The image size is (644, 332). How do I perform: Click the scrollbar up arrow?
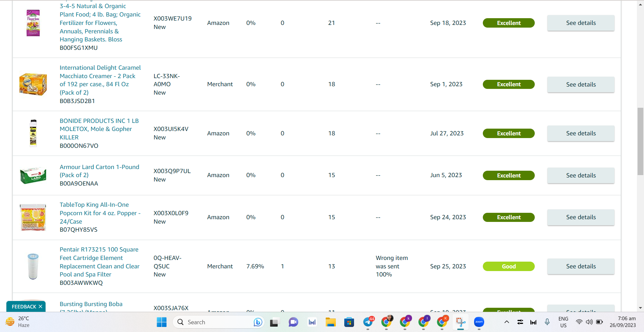(x=640, y=4)
